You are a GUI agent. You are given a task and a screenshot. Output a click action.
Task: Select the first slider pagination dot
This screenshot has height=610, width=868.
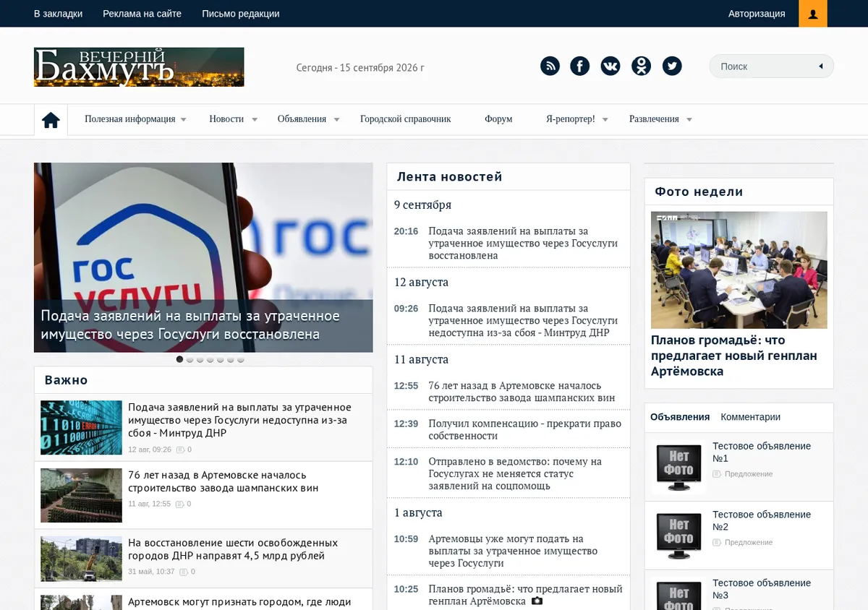pyautogui.click(x=179, y=359)
